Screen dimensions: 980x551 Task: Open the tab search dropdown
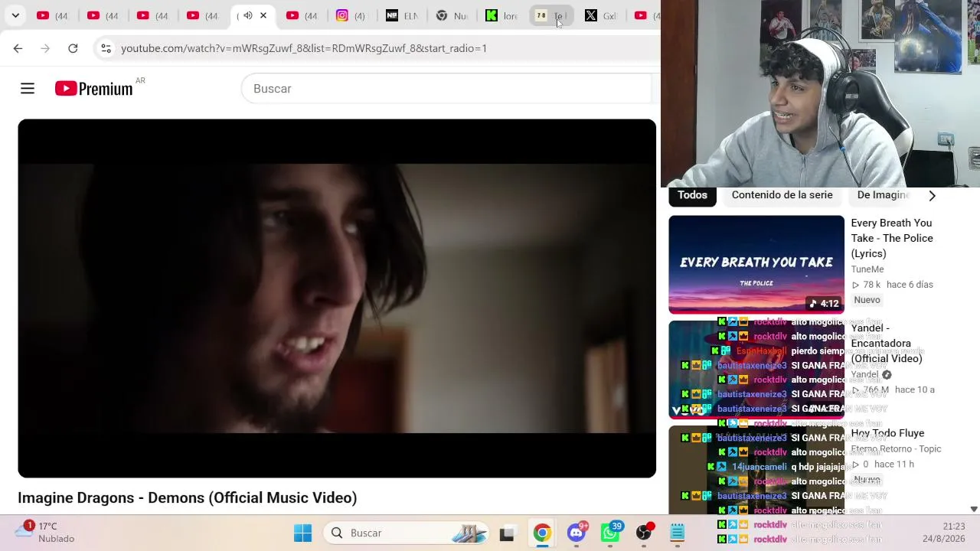(15, 15)
